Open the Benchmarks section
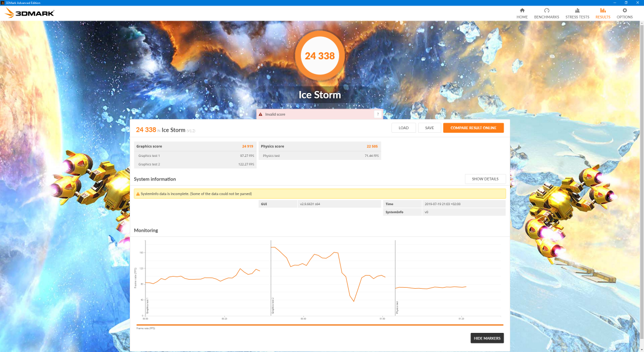This screenshot has height=352, width=644. [x=546, y=13]
